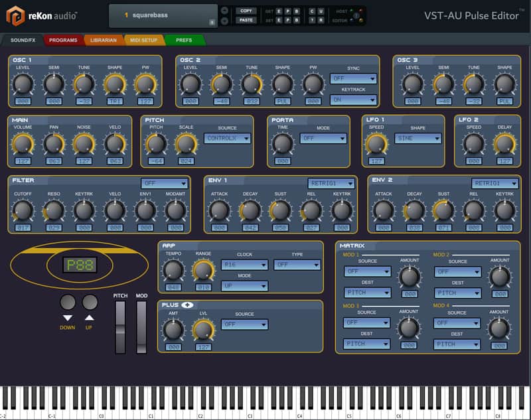Viewport: 531px width, 420px height.
Task: Click the MOD 1 AMOUNT knob
Action: click(x=410, y=277)
